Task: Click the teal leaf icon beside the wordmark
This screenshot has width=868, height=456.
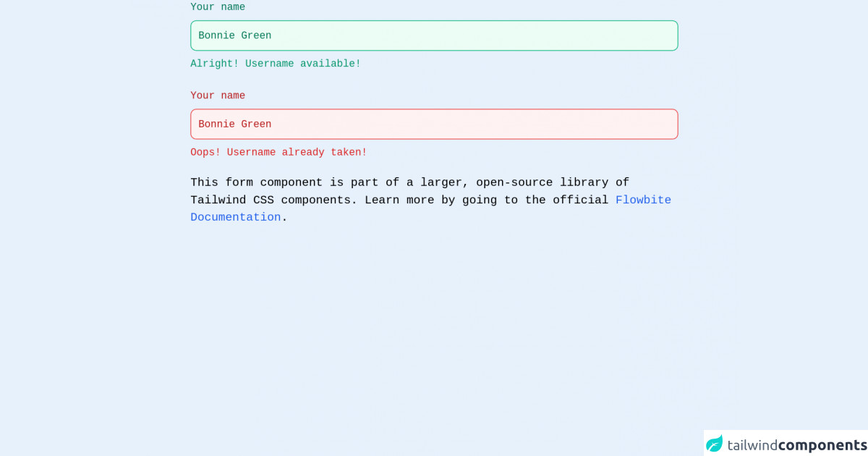Action: [715, 443]
